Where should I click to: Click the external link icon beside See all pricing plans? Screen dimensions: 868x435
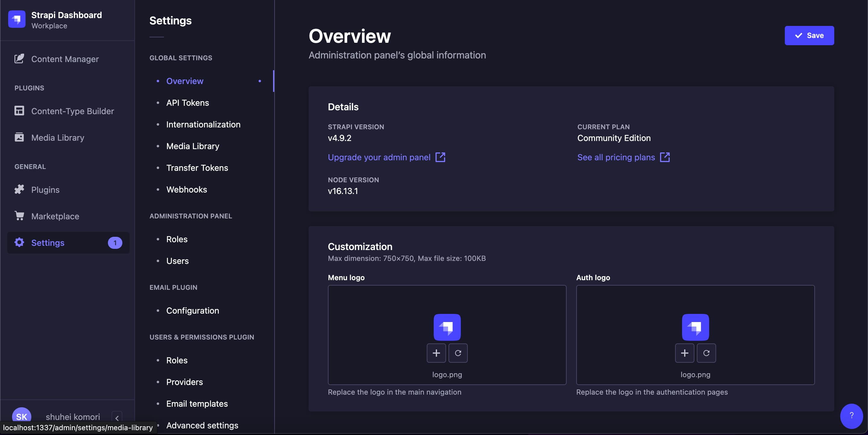(x=665, y=157)
